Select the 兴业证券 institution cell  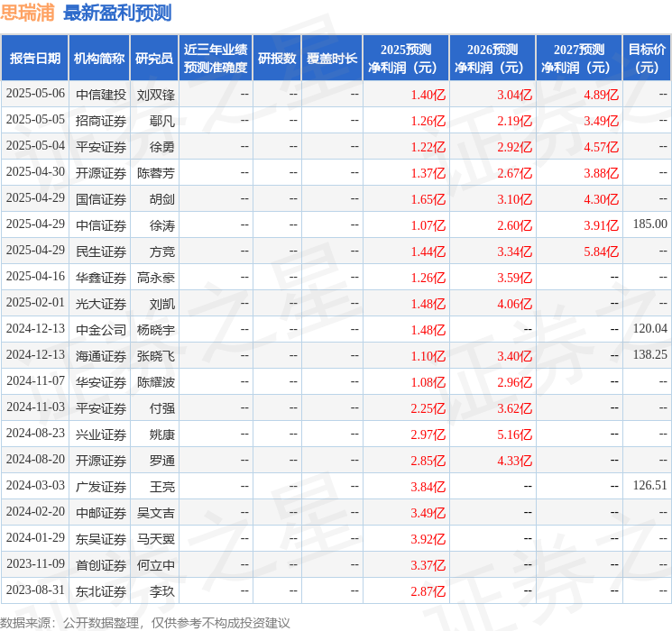tap(101, 434)
